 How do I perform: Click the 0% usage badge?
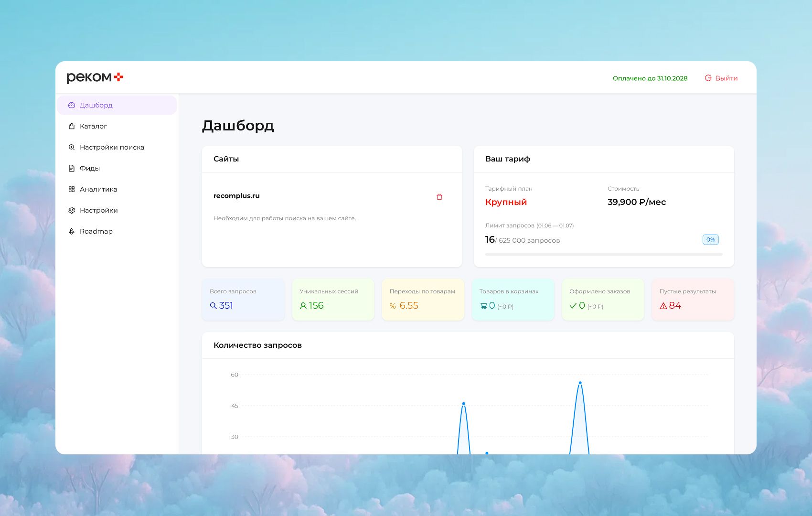[711, 240]
